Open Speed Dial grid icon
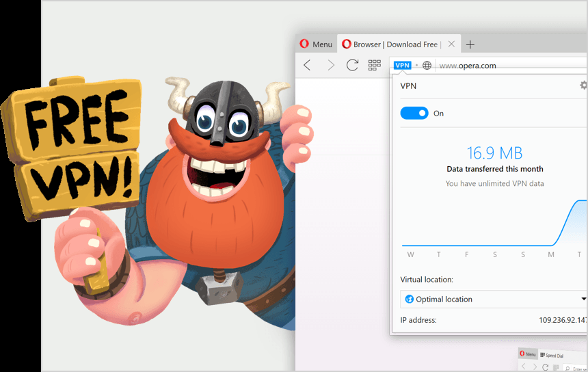Image resolution: width=588 pixels, height=372 pixels. tap(374, 65)
